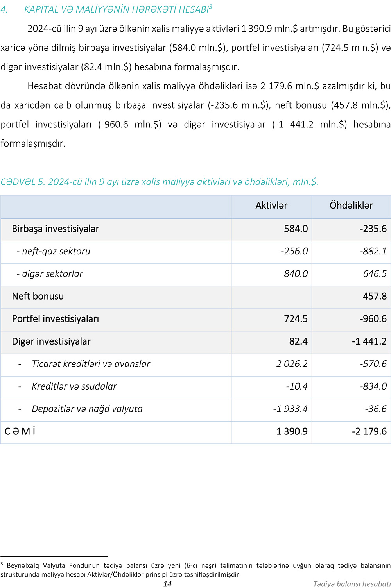Click the CƏMİ total row label
This screenshot has width=391, height=588.
pos(20,431)
